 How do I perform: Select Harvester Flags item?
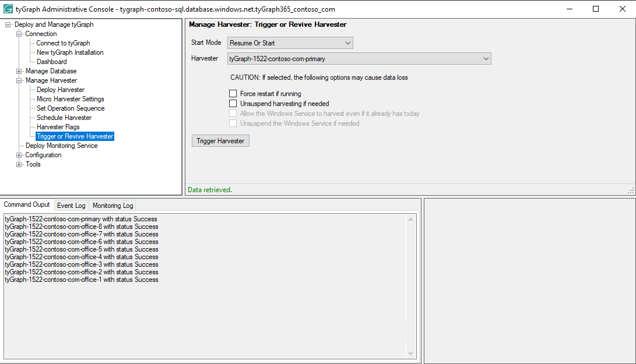click(58, 127)
